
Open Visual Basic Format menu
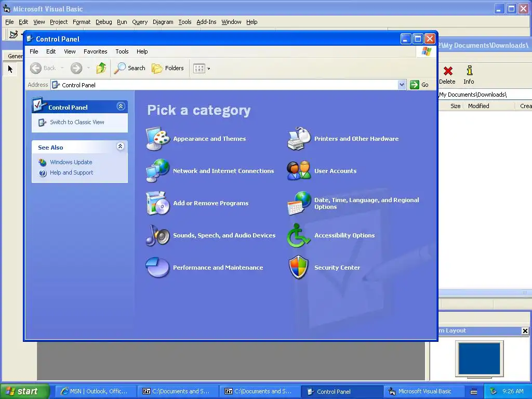[x=82, y=22]
